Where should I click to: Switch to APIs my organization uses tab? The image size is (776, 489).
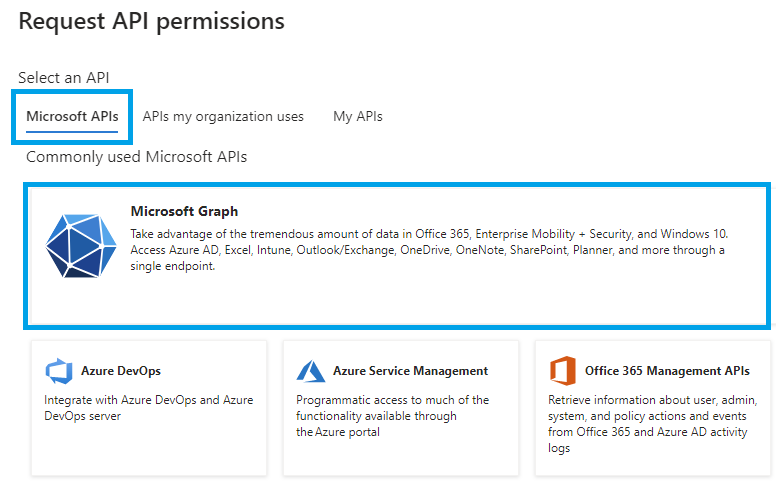[223, 116]
